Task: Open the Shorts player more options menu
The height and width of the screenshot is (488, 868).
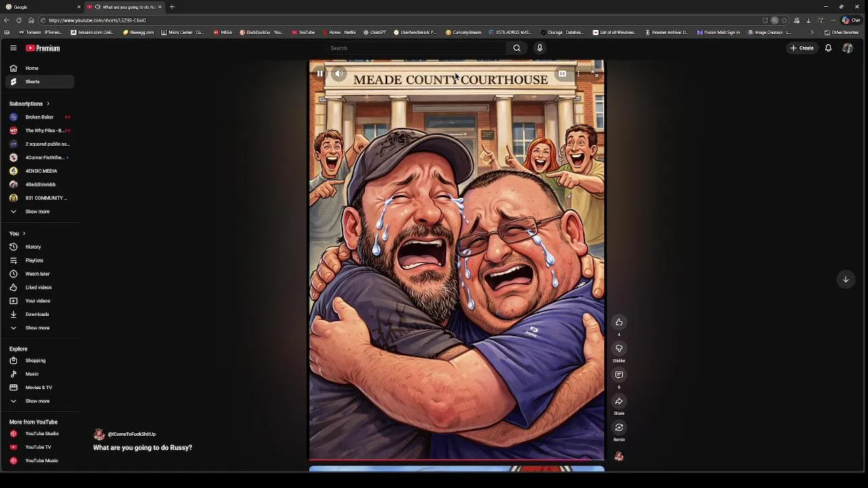Action: tap(578, 74)
